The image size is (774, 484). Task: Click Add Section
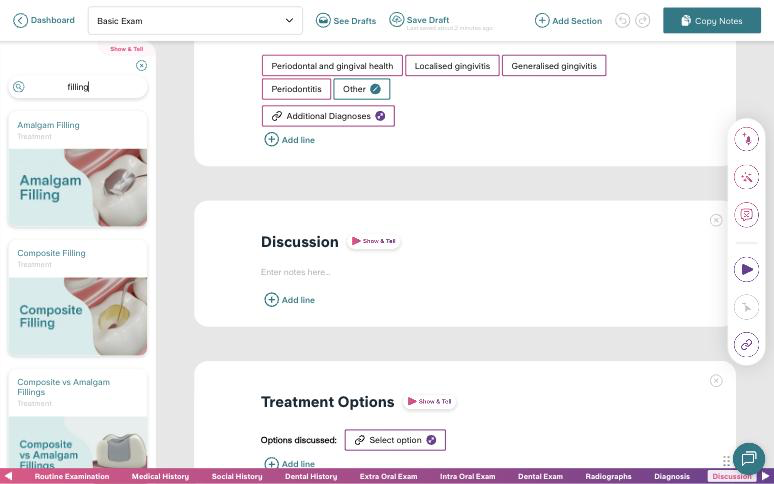click(568, 21)
